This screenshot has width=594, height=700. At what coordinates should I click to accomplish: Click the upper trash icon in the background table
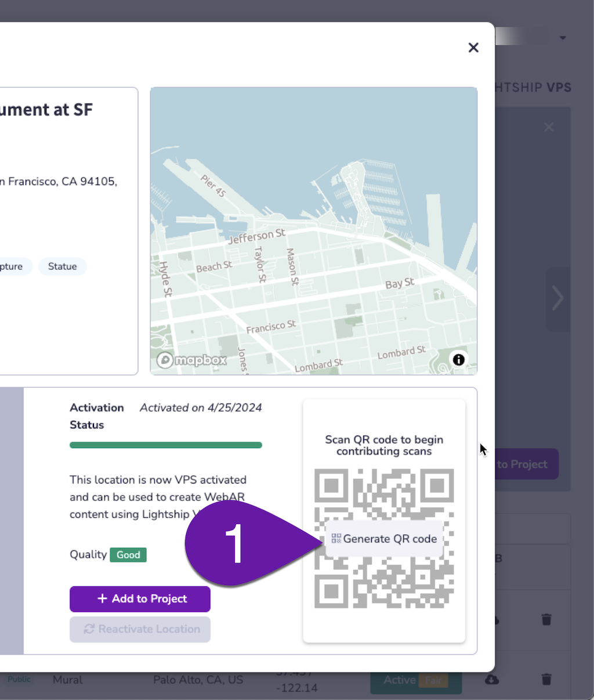point(546,619)
